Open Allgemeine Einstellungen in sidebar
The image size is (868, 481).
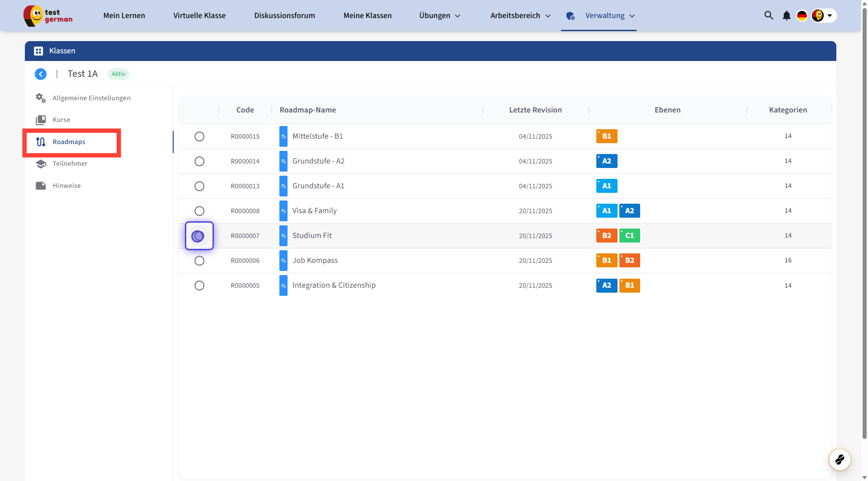91,98
